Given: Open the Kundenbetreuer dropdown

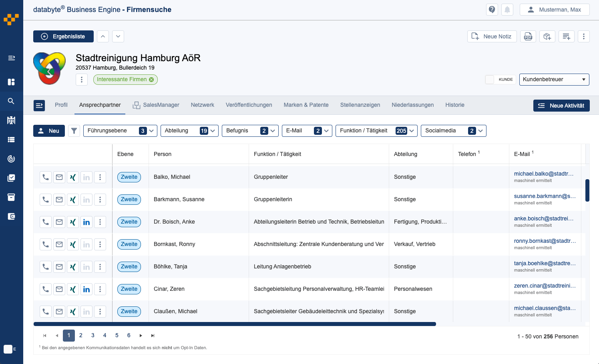Looking at the screenshot, I should click(554, 80).
